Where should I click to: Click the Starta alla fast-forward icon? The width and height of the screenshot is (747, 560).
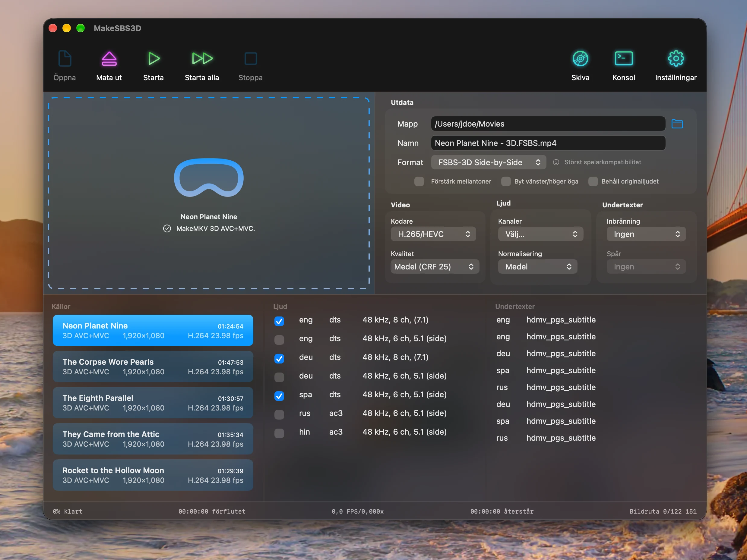coord(202,59)
